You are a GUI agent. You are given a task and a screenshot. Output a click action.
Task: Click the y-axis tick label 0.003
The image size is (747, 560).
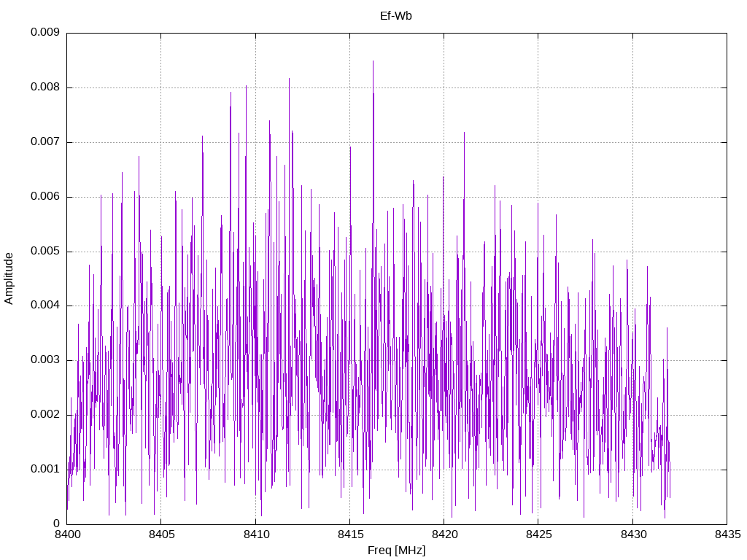pos(44,360)
